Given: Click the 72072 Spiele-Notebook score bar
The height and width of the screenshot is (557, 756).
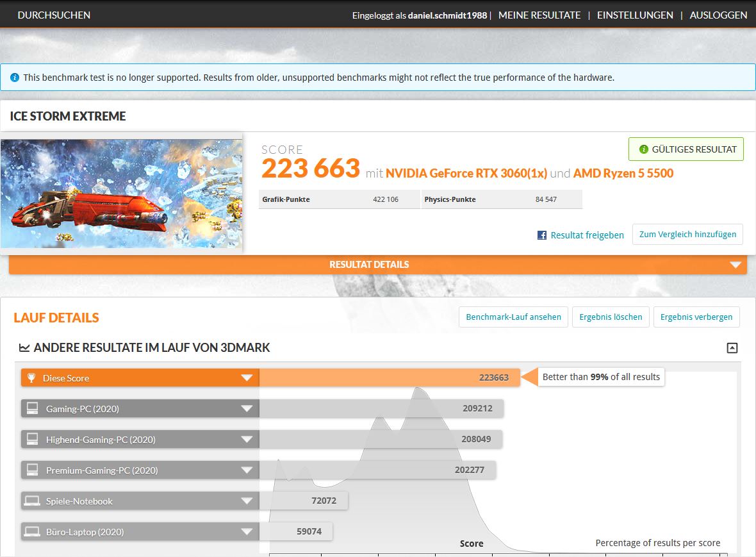Looking at the screenshot, I should (x=304, y=501).
